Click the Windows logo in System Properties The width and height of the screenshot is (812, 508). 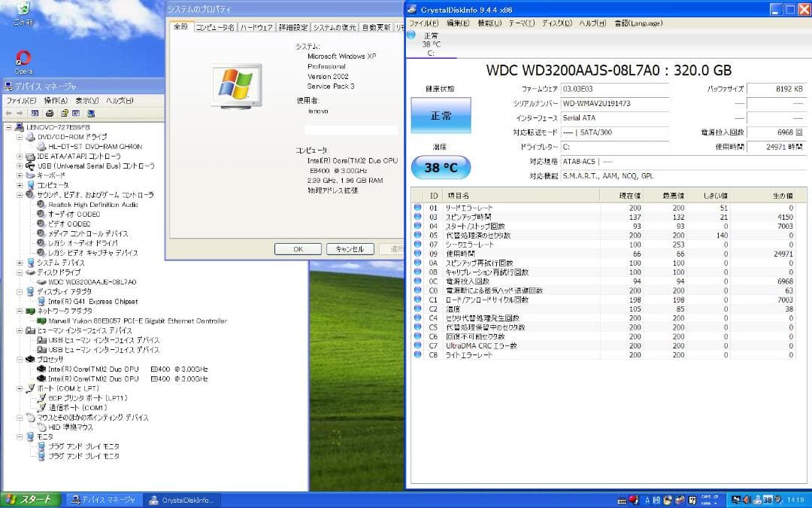(x=238, y=83)
